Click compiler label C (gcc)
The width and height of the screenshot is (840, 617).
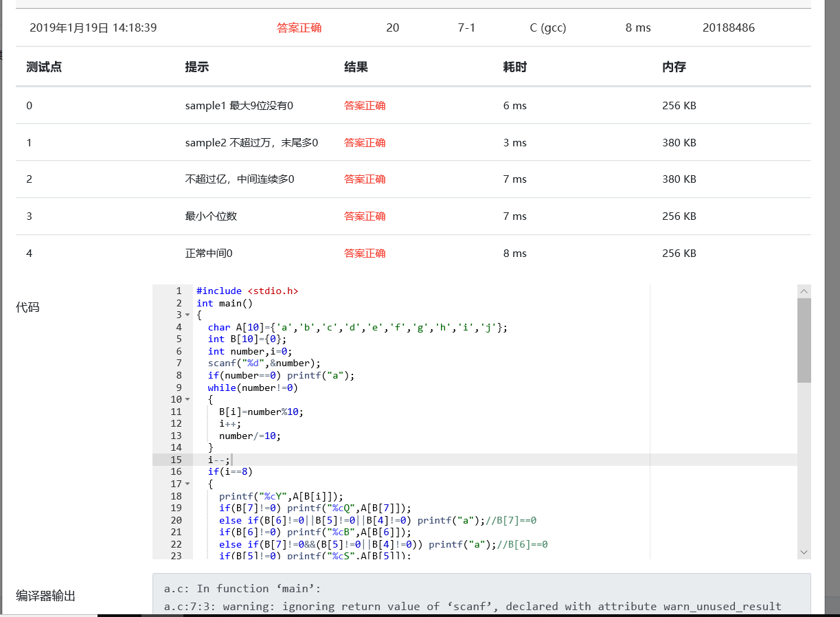tap(548, 28)
